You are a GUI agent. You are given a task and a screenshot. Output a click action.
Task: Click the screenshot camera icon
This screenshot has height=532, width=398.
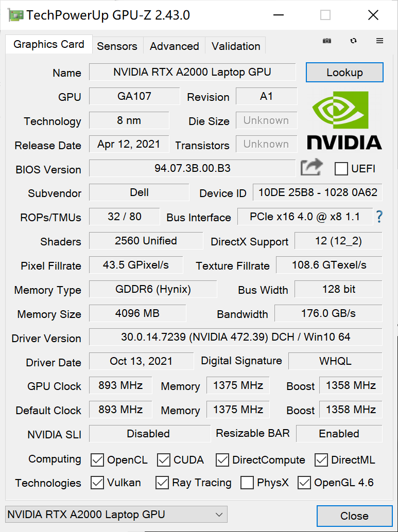(x=326, y=41)
